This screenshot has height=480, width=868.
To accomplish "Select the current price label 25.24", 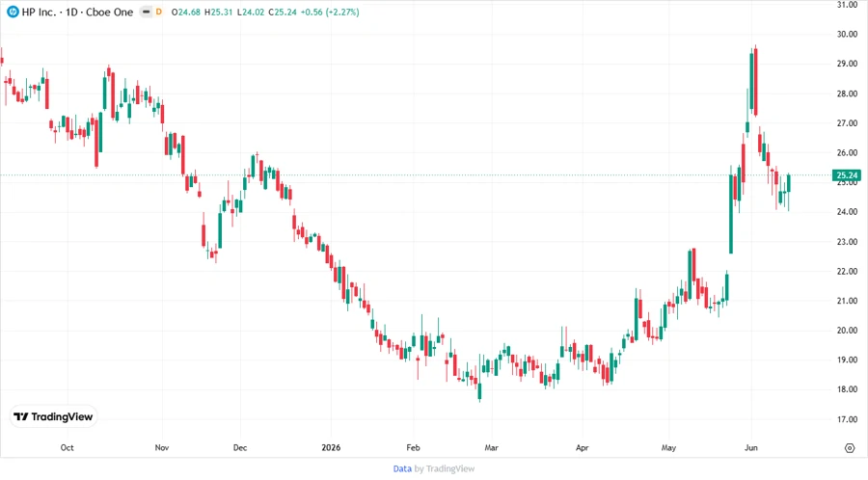I will [847, 175].
